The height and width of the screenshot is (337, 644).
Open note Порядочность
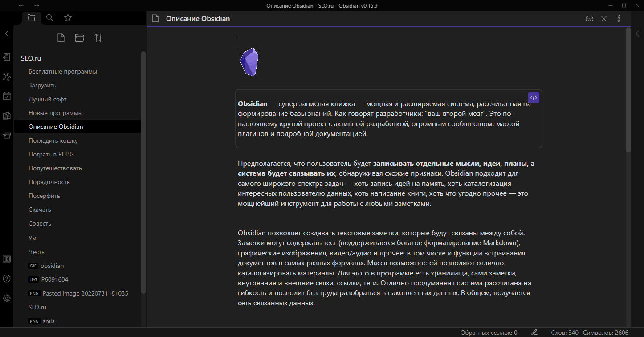coord(77,182)
